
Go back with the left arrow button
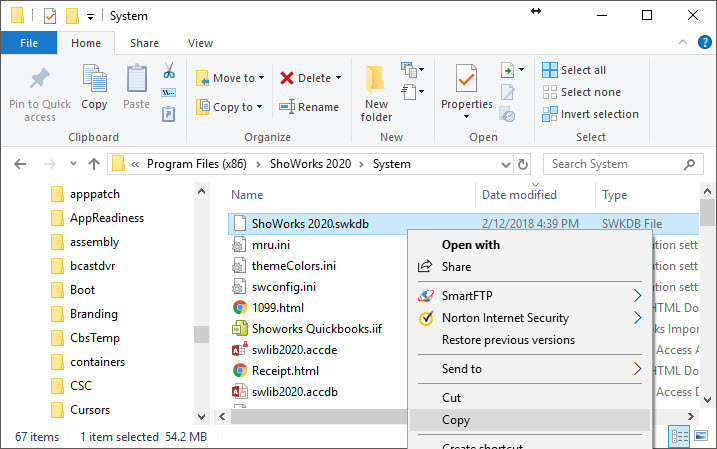point(20,164)
